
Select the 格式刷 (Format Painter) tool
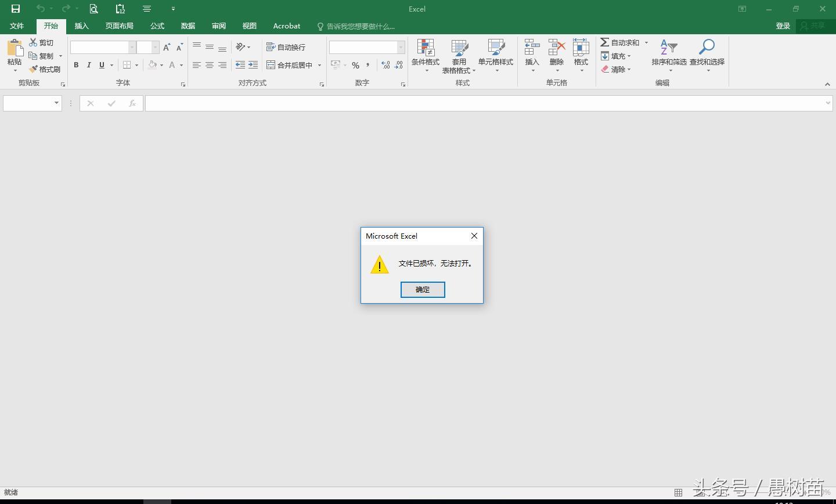(45, 69)
